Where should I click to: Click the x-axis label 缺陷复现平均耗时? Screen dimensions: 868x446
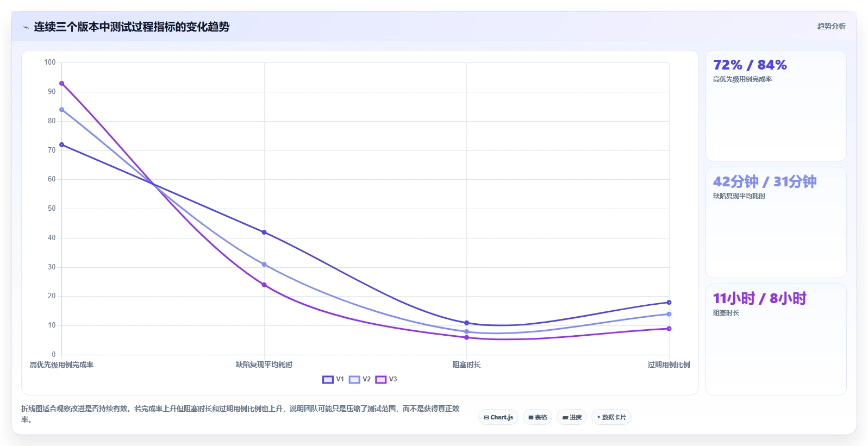coord(264,365)
